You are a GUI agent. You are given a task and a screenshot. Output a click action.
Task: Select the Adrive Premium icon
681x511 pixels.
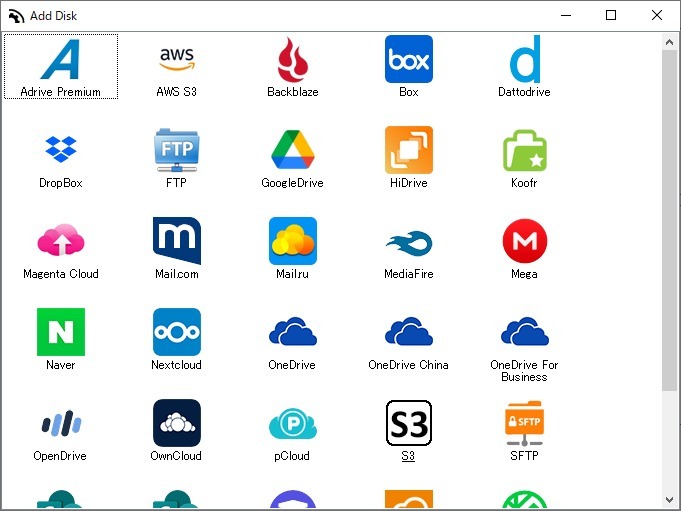[61, 59]
